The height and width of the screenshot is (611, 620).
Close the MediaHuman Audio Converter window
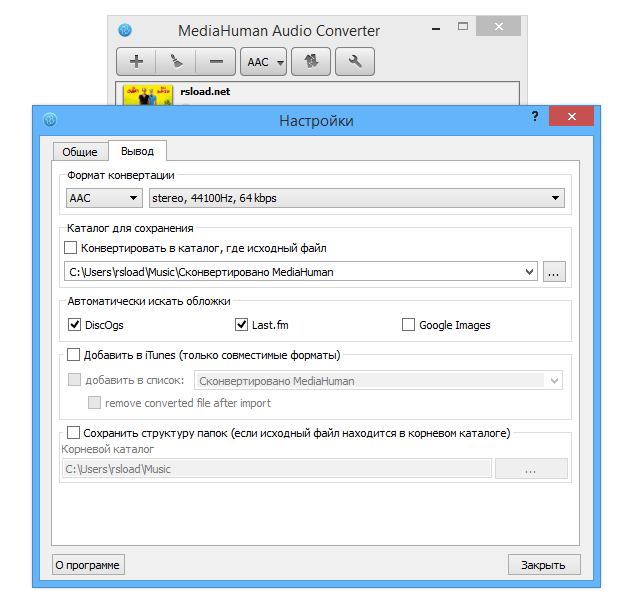coord(499,26)
